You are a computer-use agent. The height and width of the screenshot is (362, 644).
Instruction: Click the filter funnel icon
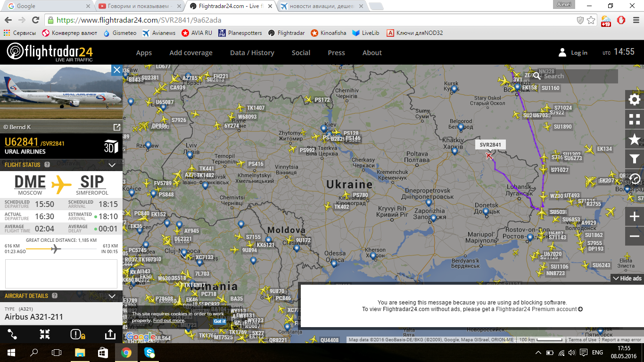[635, 159]
